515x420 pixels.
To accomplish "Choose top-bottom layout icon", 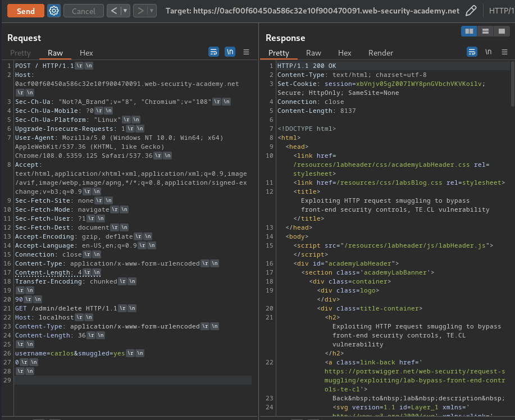I will (x=485, y=31).
